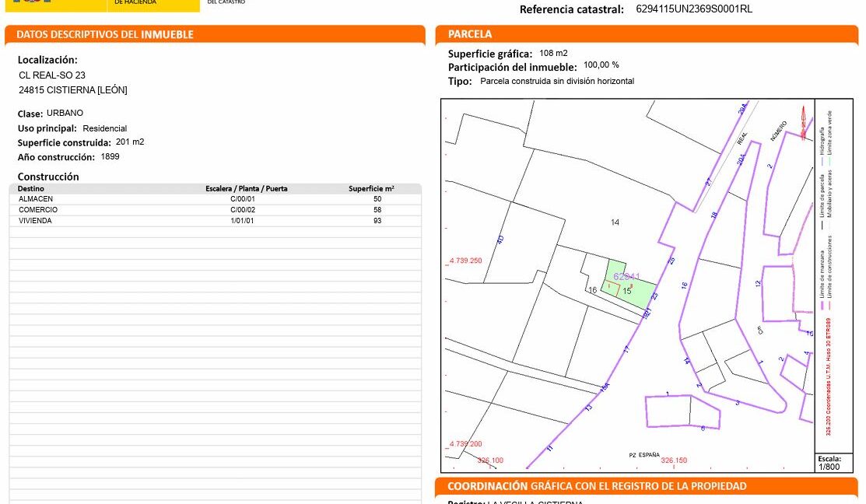866x504 pixels.
Task: Click '24815 CISTIERNA [LEÓN]' text
Action: click(73, 90)
